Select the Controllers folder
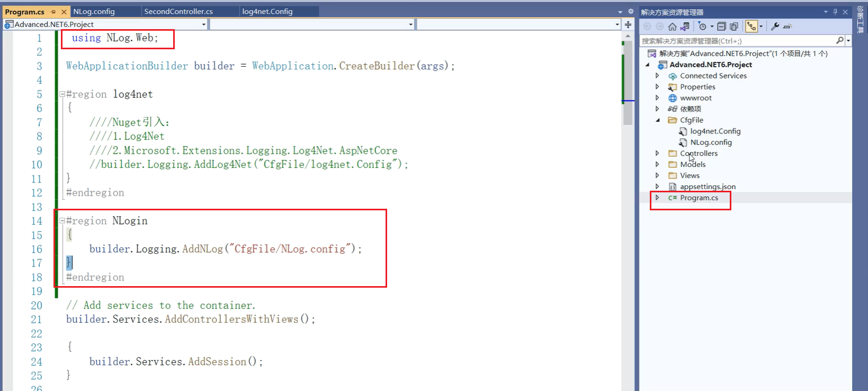Viewport: 868px width, 391px height. click(x=699, y=154)
